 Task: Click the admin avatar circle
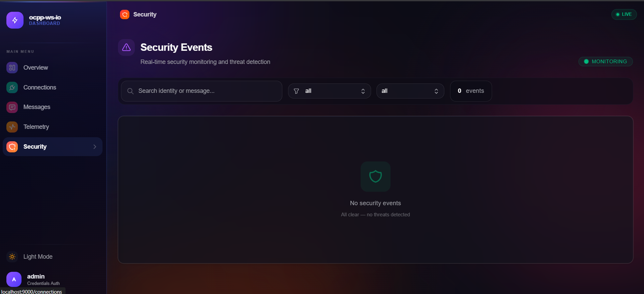pos(14,279)
